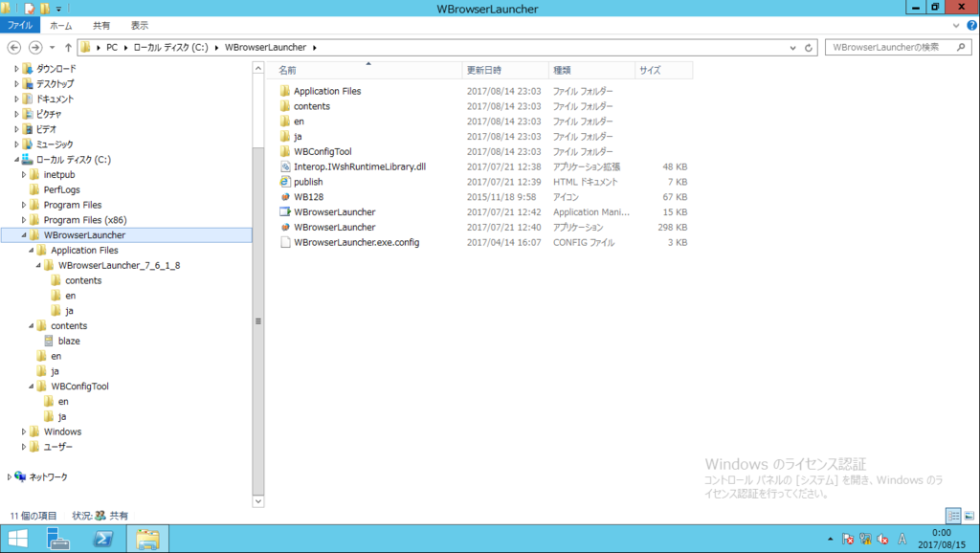Sort by 更新日時 column header
This screenshot has height=553, width=980.
point(505,71)
